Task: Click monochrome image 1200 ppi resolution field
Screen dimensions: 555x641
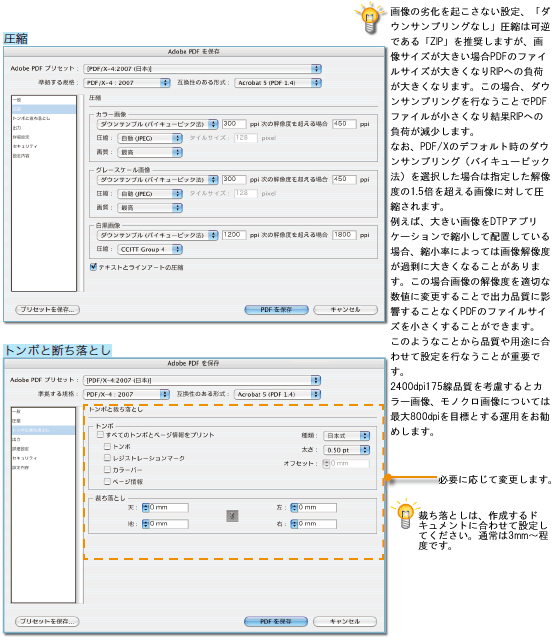Action: tap(234, 235)
